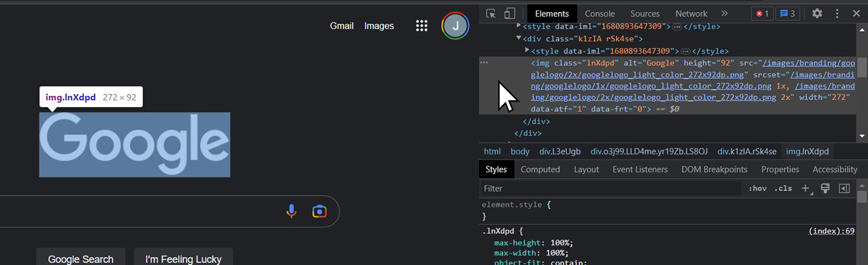Toggle the .cls class editor
The image size is (868, 265).
click(x=783, y=188)
